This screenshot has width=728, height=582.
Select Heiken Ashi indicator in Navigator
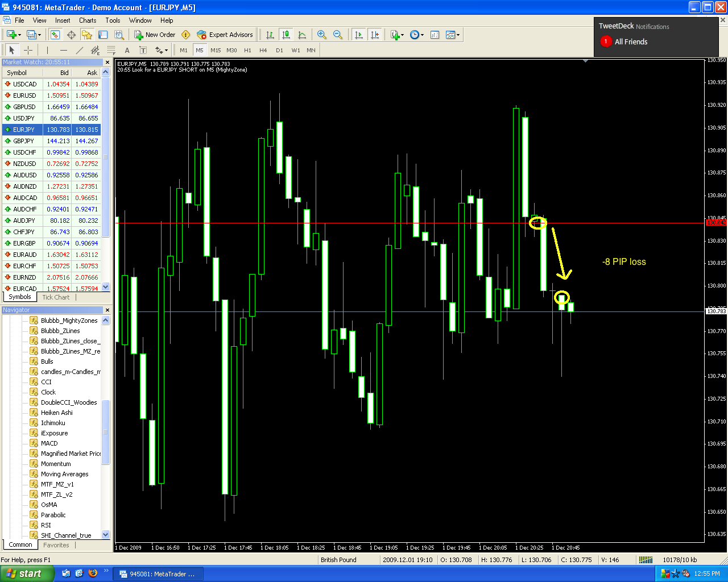tap(57, 413)
